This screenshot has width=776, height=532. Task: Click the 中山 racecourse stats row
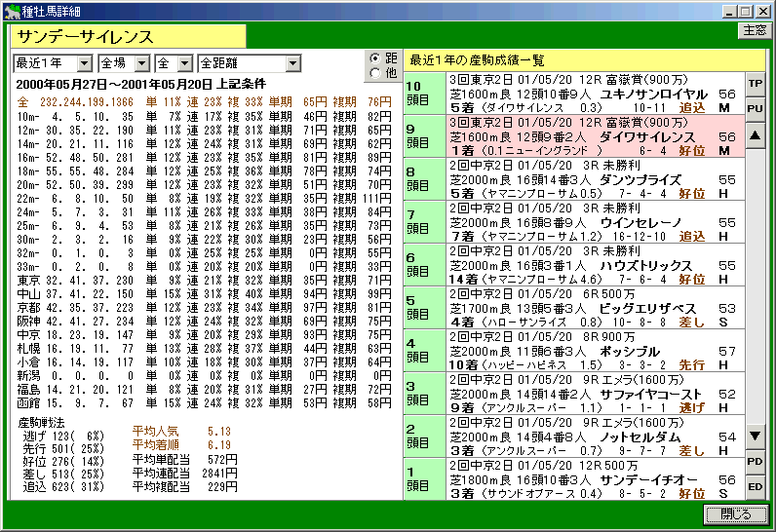click(x=204, y=294)
